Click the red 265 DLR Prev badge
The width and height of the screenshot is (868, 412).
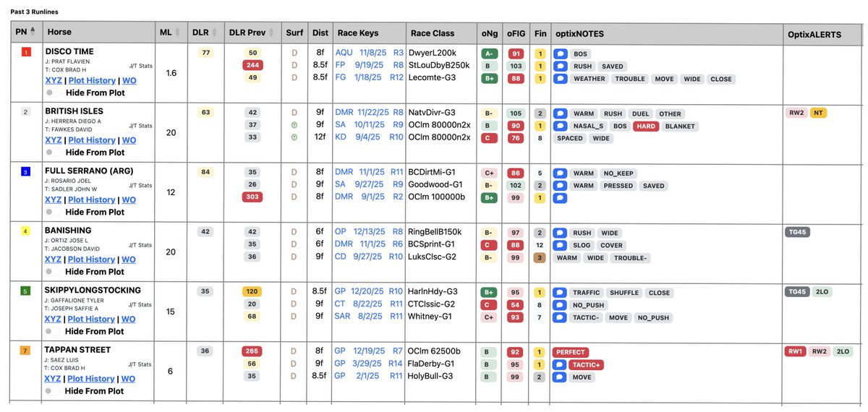(252, 352)
